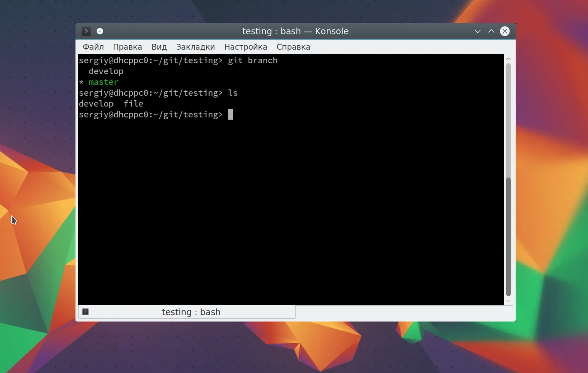Click the 'ls' command text
Viewport: 588px width, 373px height.
click(x=233, y=93)
